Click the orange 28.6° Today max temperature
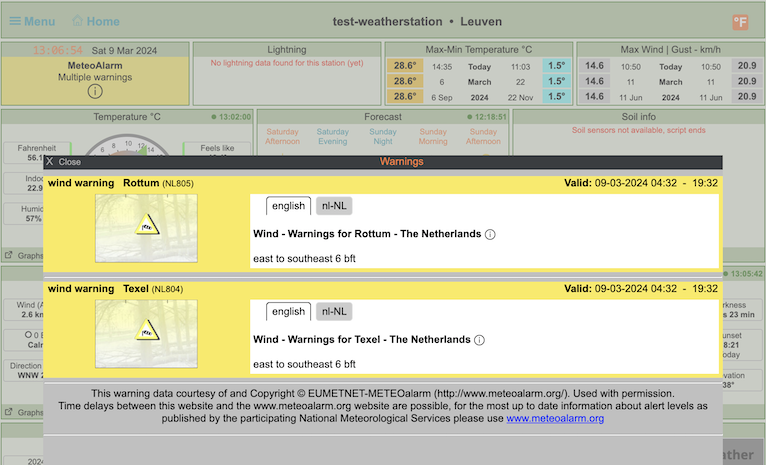This screenshot has width=766, height=465. click(x=404, y=66)
